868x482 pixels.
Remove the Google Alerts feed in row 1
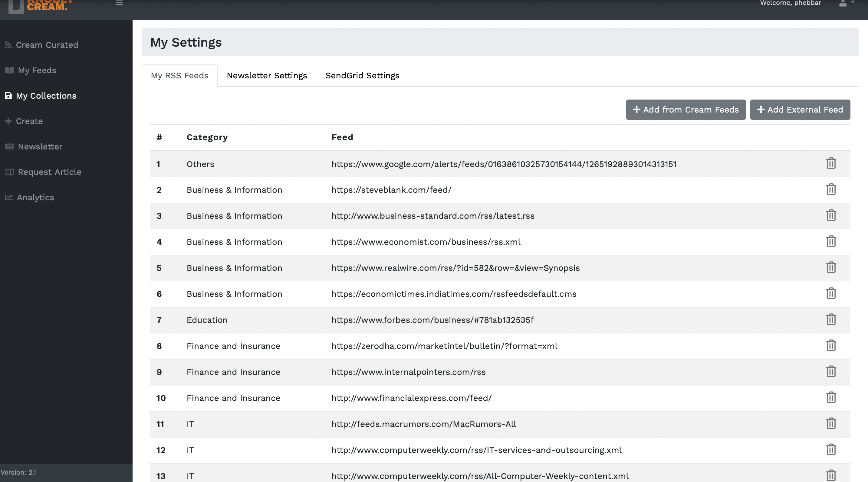(830, 164)
